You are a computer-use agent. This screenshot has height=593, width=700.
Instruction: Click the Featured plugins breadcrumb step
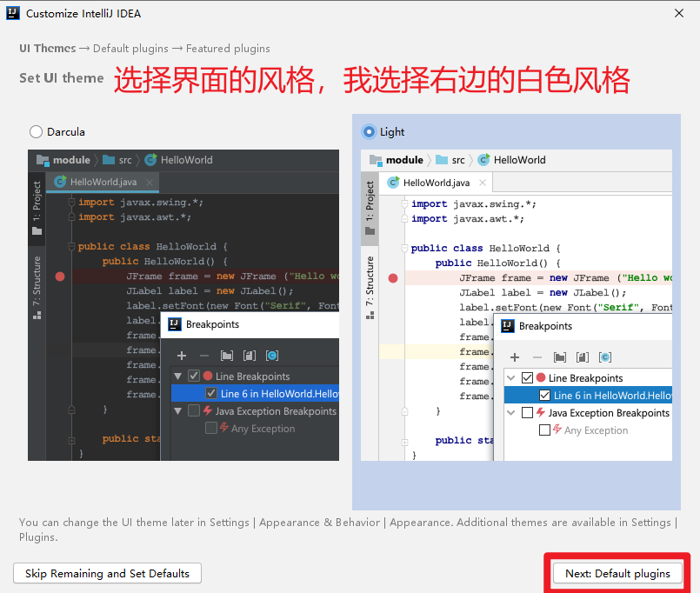[x=228, y=48]
